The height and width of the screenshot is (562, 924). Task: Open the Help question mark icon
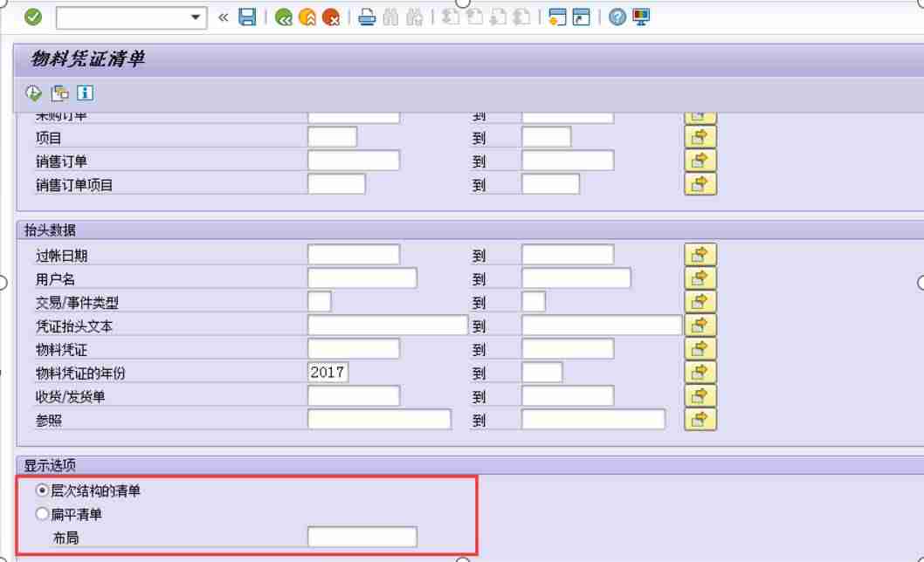[617, 17]
